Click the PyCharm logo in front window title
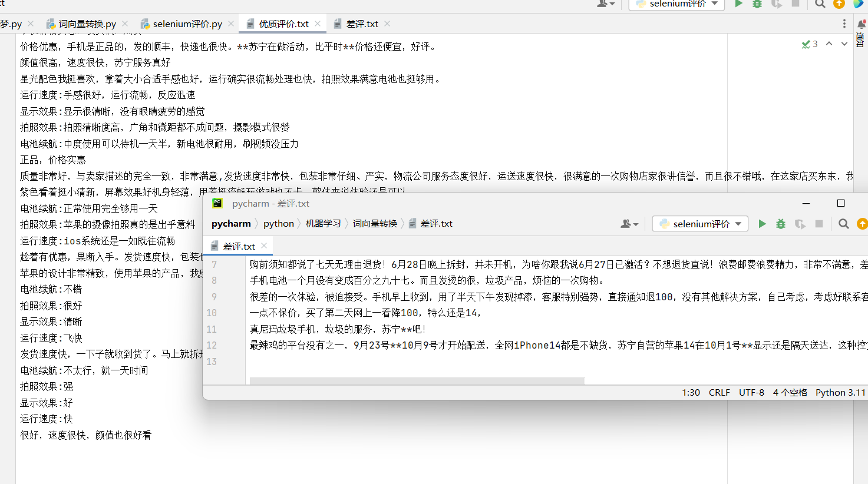The image size is (868, 484). click(x=217, y=203)
